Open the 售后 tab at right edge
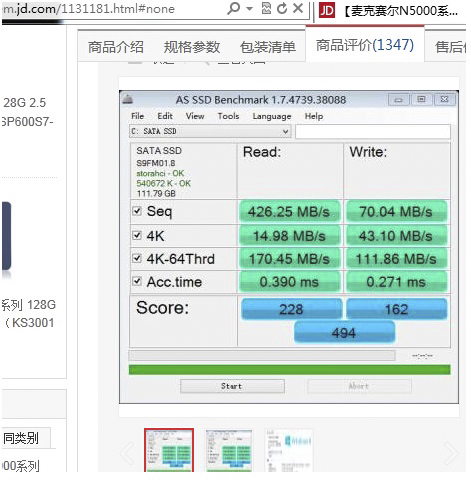Image resolution: width=471 pixels, height=480 pixels. [x=450, y=47]
